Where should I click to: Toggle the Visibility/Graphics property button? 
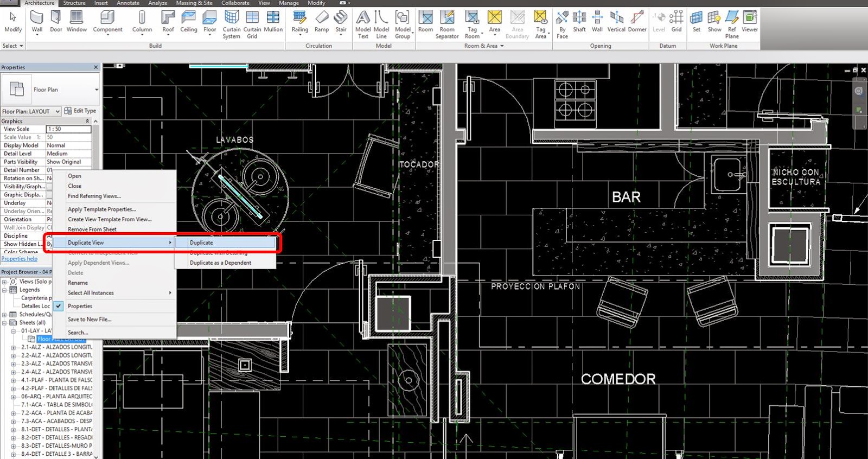pos(49,186)
